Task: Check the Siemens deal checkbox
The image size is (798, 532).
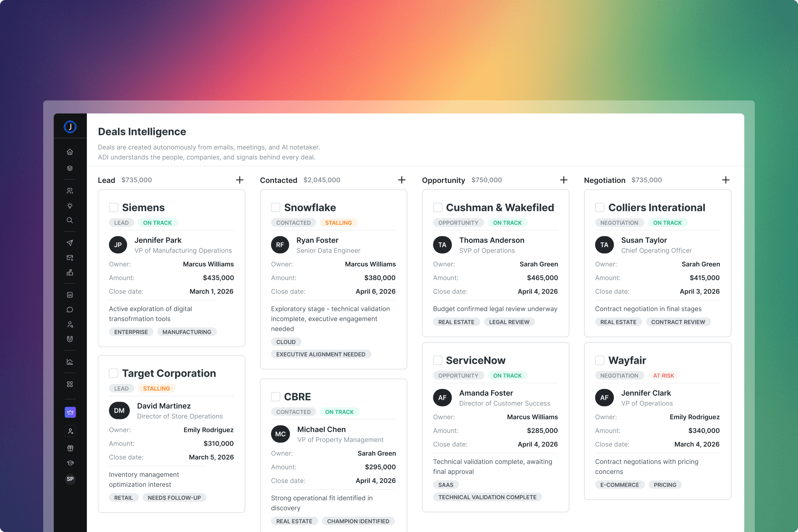Action: coord(114,207)
